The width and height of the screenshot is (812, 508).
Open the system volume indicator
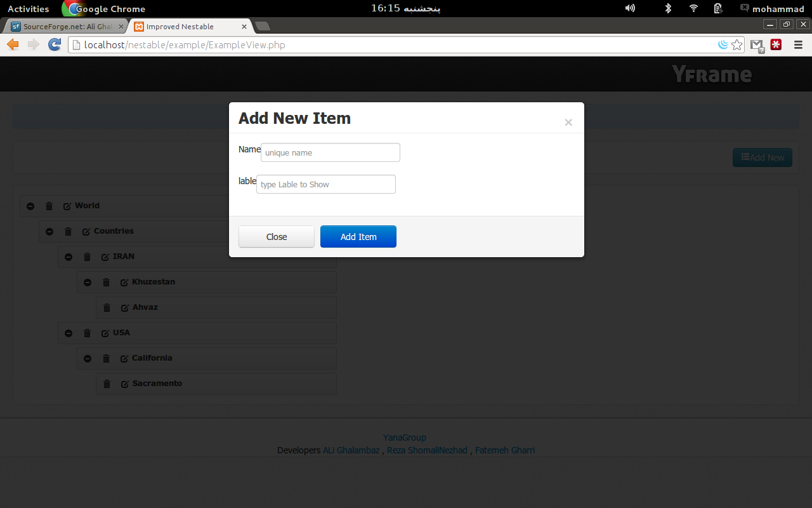629,8
